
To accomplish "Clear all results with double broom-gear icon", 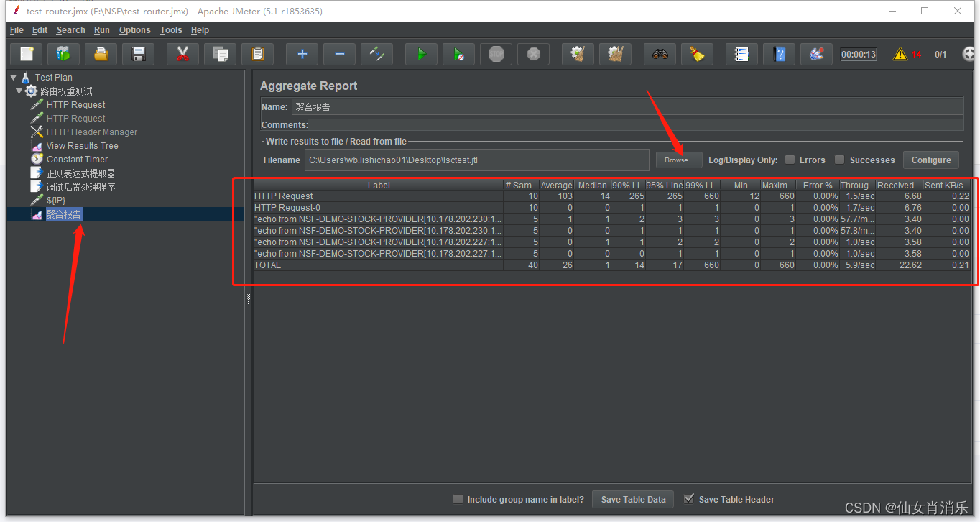I will point(616,54).
